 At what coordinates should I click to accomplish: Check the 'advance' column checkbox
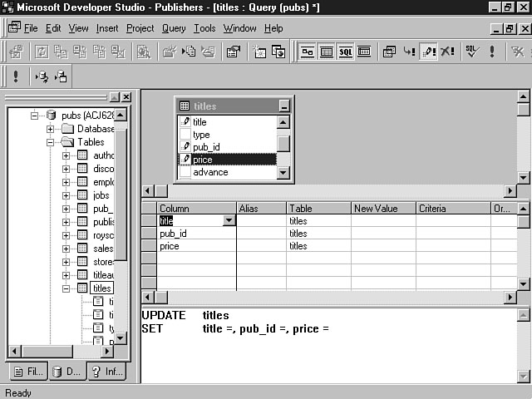pos(185,173)
